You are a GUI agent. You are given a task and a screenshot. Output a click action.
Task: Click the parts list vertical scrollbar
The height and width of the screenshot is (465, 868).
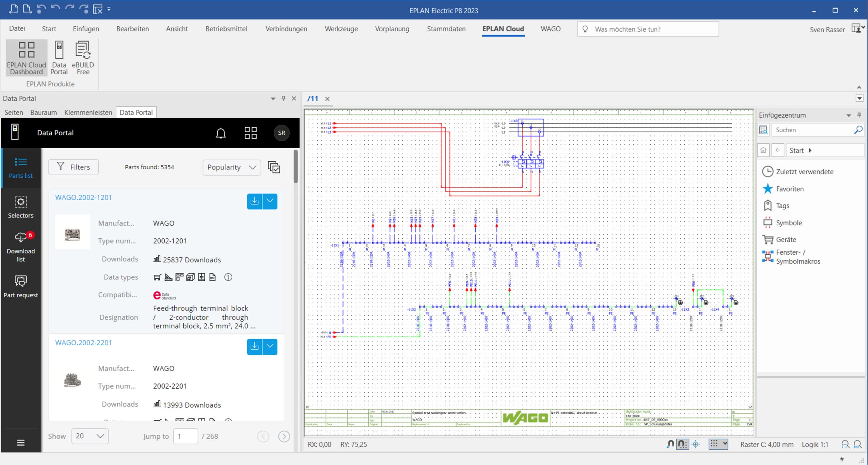(x=295, y=167)
